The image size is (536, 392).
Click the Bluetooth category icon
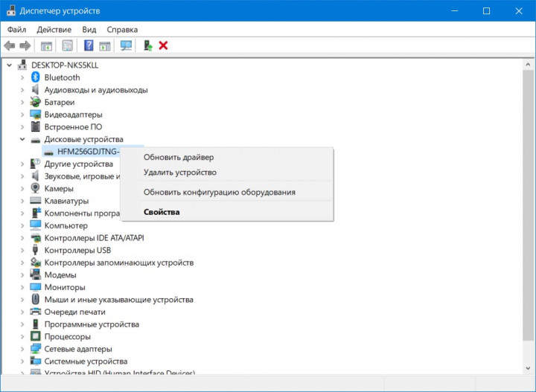coord(35,77)
